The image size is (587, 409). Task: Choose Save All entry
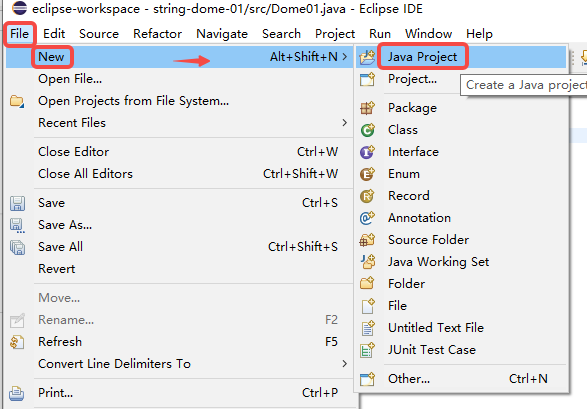[180, 247]
